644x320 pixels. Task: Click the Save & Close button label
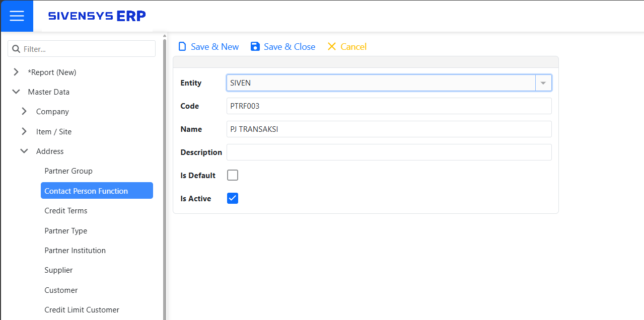290,47
